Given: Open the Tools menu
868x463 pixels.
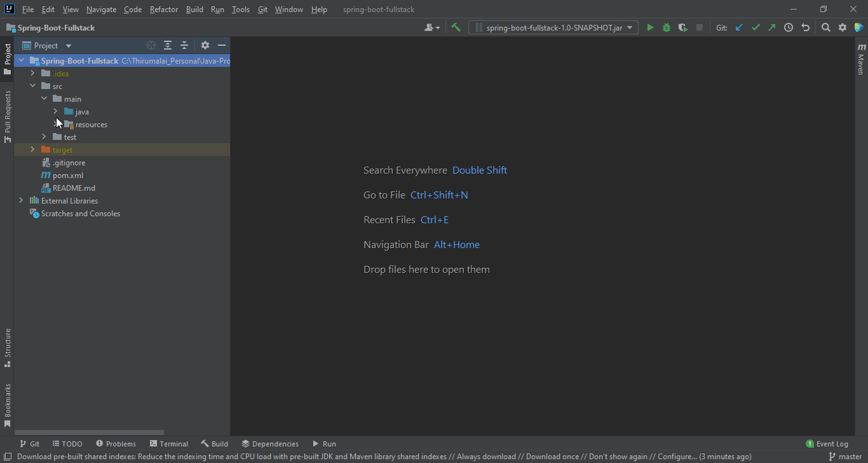Looking at the screenshot, I should pos(241,10).
